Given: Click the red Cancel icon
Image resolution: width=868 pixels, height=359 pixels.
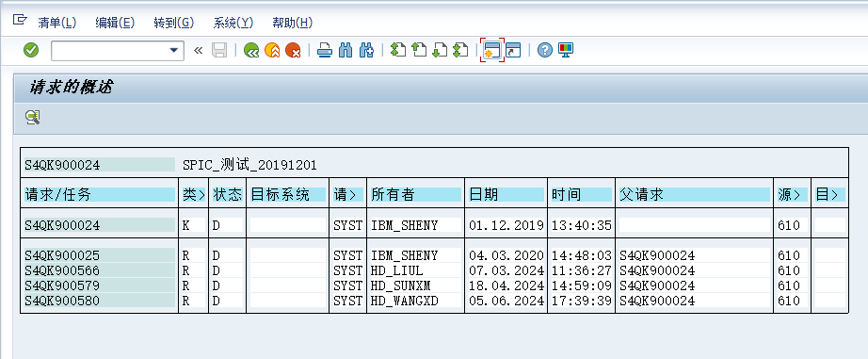Looking at the screenshot, I should point(293,51).
